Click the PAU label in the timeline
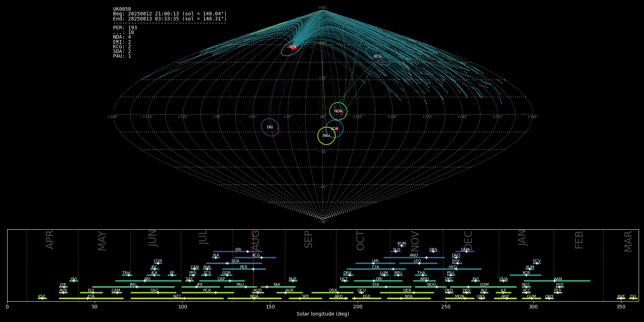The width and height of the screenshot is (644, 322). [x=240, y=285]
